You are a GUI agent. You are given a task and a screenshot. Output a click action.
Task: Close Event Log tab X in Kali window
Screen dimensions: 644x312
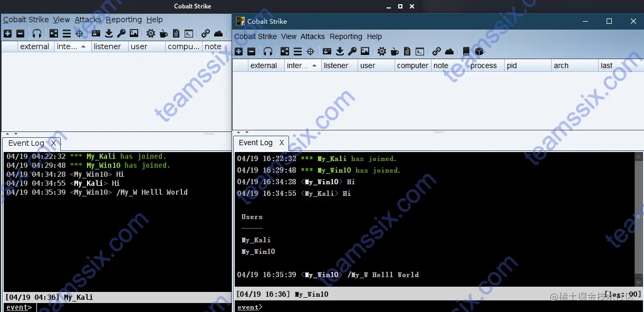click(53, 143)
